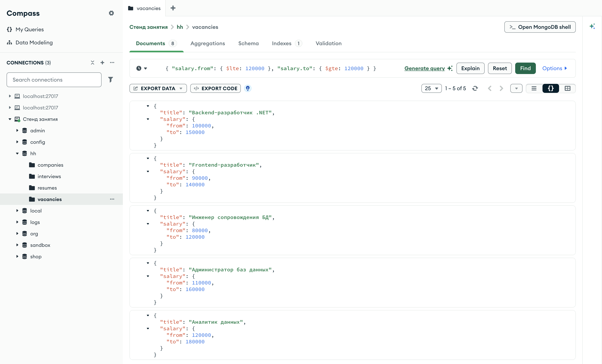Add a new connection plus icon
602x364 pixels.
point(102,63)
